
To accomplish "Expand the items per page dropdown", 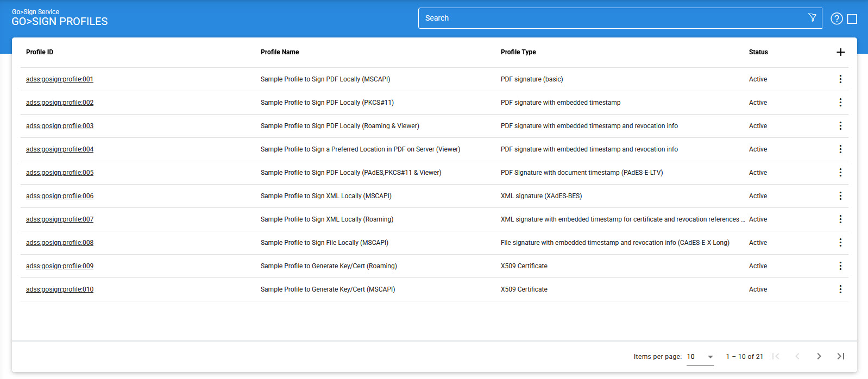I will [x=700, y=357].
